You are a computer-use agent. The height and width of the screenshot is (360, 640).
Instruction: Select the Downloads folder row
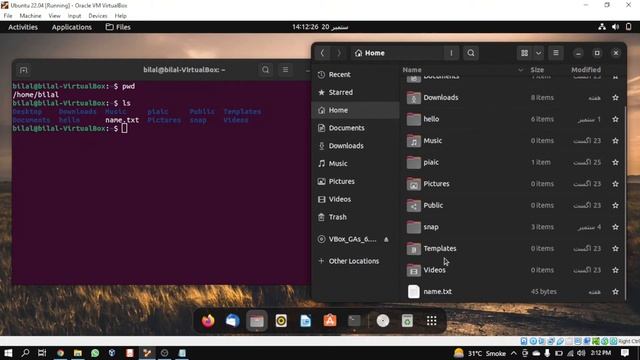click(x=512, y=98)
